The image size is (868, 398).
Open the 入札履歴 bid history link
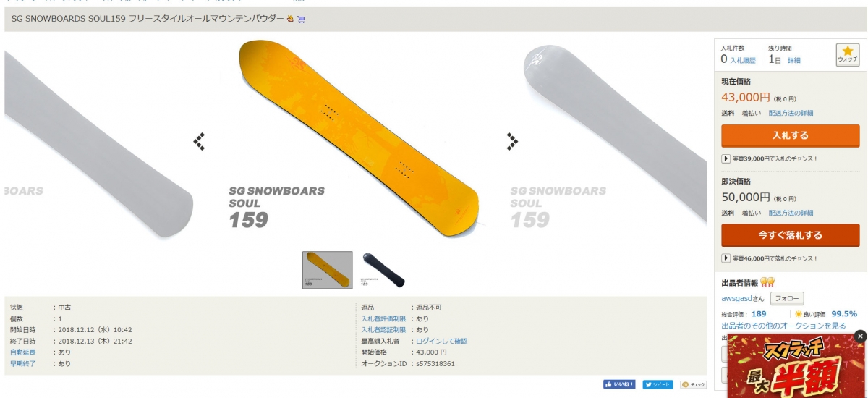pyautogui.click(x=743, y=60)
